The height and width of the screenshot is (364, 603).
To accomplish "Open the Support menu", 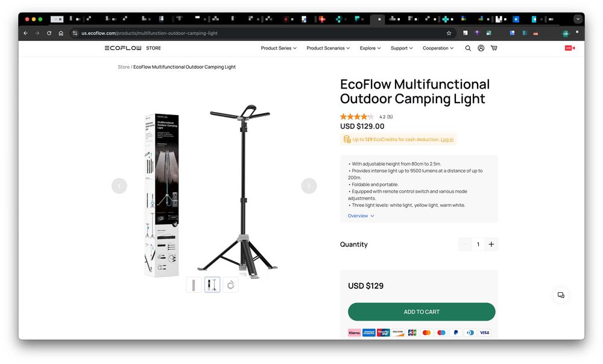I will (x=402, y=48).
